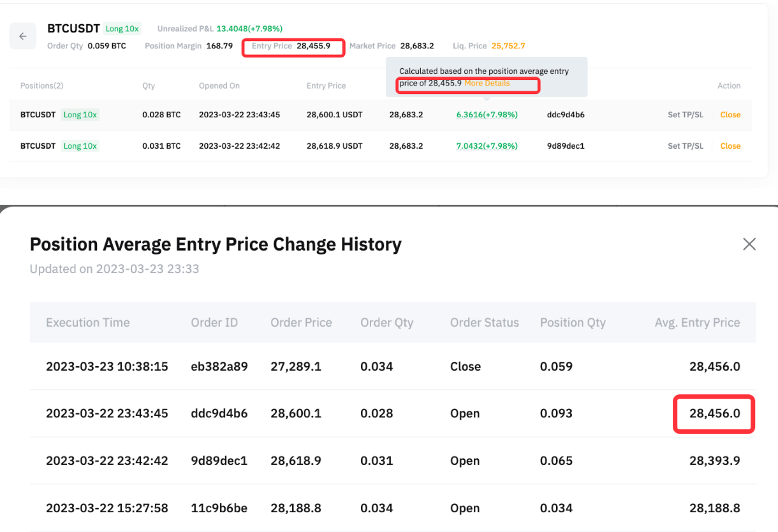Click Set TP/SL for the 0.031 BTC position
Image resolution: width=778 pixels, height=532 pixels.
click(685, 146)
